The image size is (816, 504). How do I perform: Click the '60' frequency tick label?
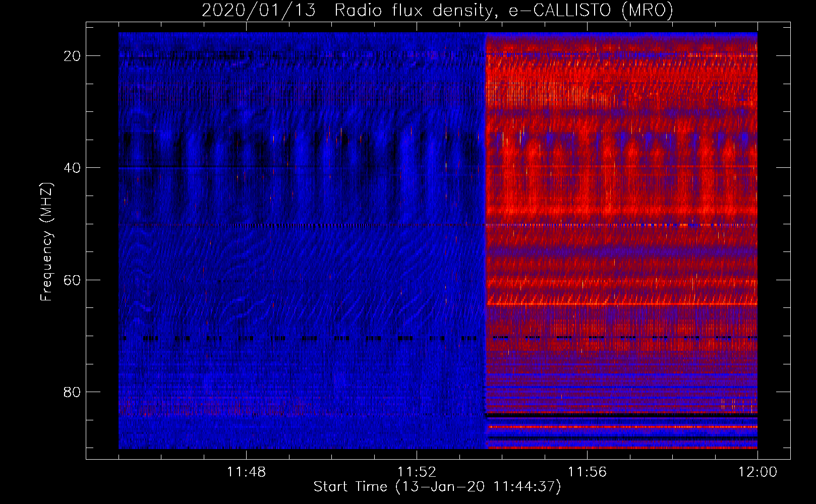click(72, 280)
